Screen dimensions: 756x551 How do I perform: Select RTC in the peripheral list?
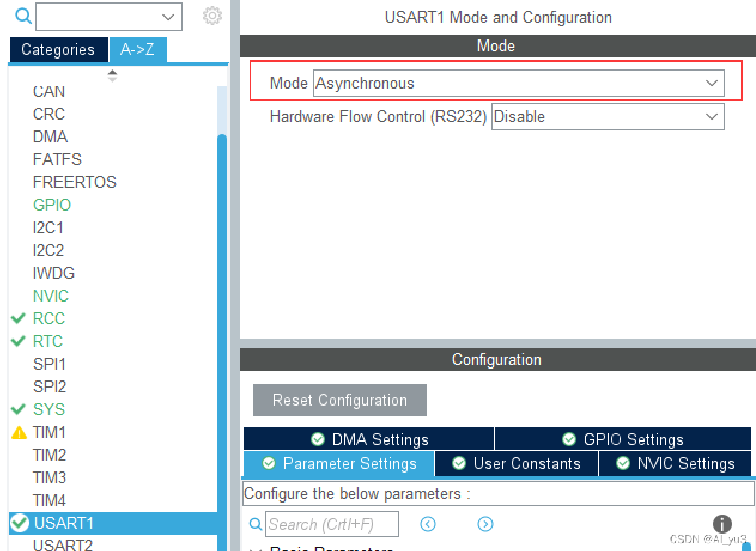(48, 341)
